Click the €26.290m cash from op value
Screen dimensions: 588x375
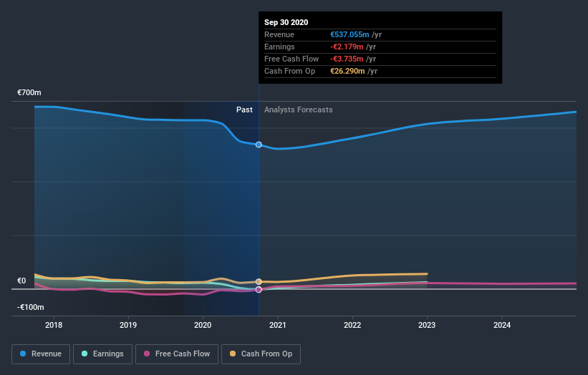click(x=347, y=71)
